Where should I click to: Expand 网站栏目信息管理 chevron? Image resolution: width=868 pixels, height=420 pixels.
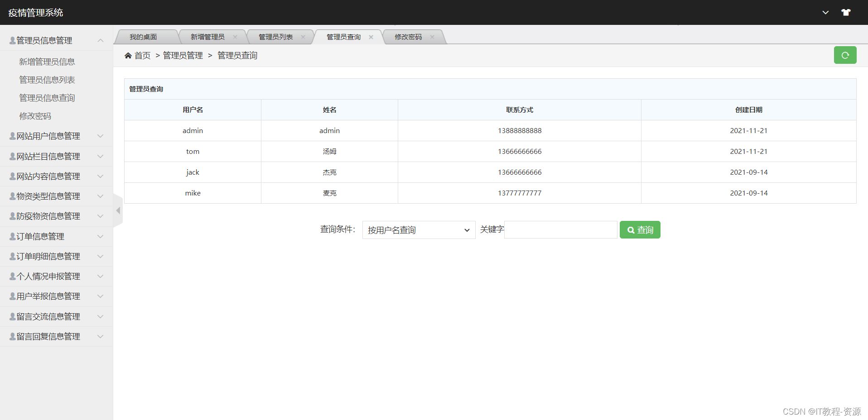101,156
